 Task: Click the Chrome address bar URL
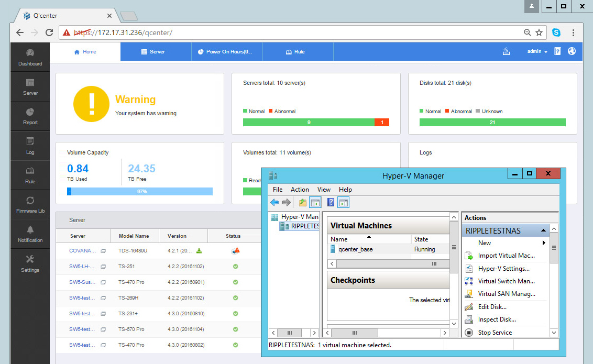[x=123, y=32]
